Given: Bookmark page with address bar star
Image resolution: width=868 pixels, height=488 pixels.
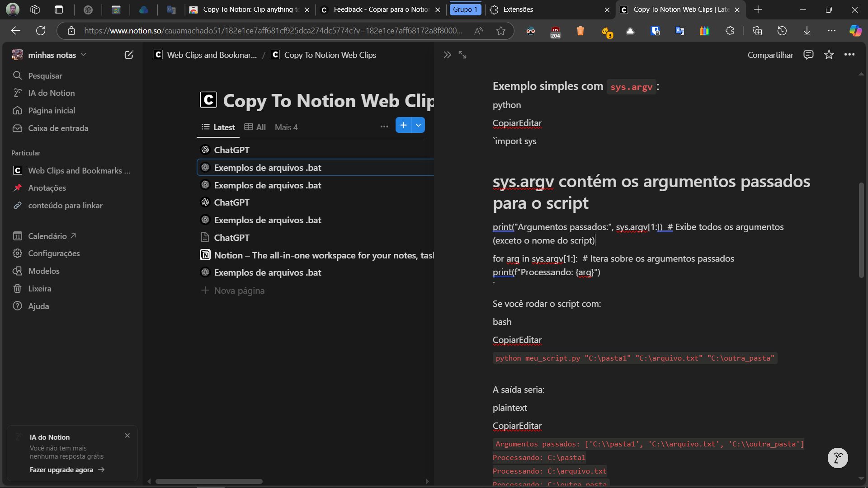Looking at the screenshot, I should point(501,31).
